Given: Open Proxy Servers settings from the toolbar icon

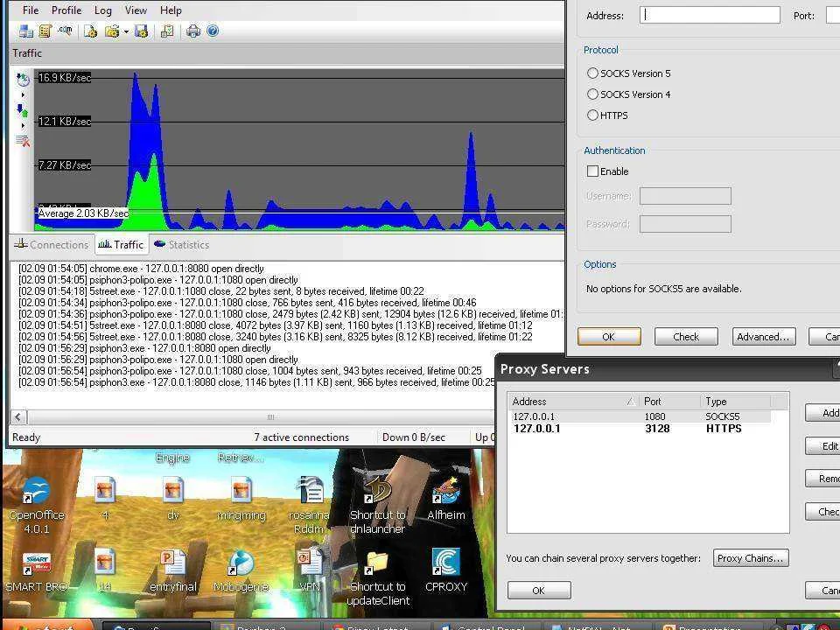Looking at the screenshot, I should [25, 31].
